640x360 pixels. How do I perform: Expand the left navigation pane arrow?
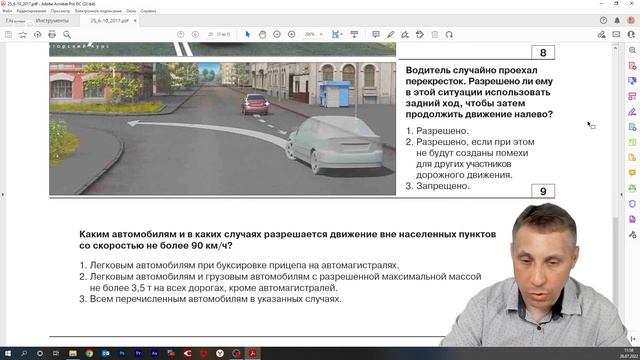[x=3, y=195]
